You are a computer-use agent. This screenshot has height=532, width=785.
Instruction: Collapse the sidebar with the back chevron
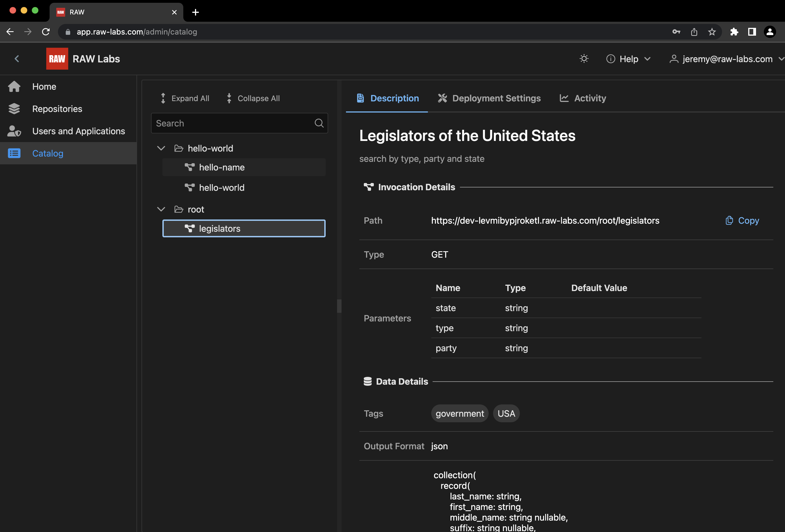click(17, 59)
